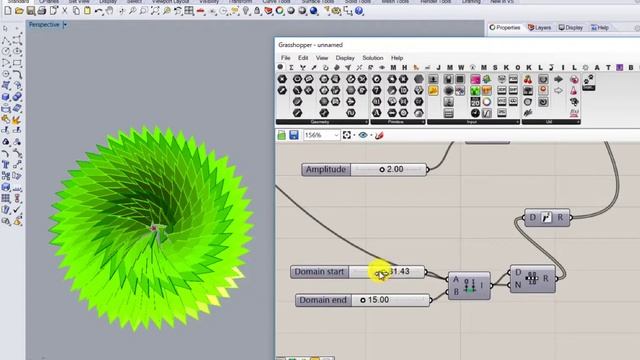Screen dimensions: 640x360
Task: Click the lightbulb Hide objects icon
Action: pos(246,11)
